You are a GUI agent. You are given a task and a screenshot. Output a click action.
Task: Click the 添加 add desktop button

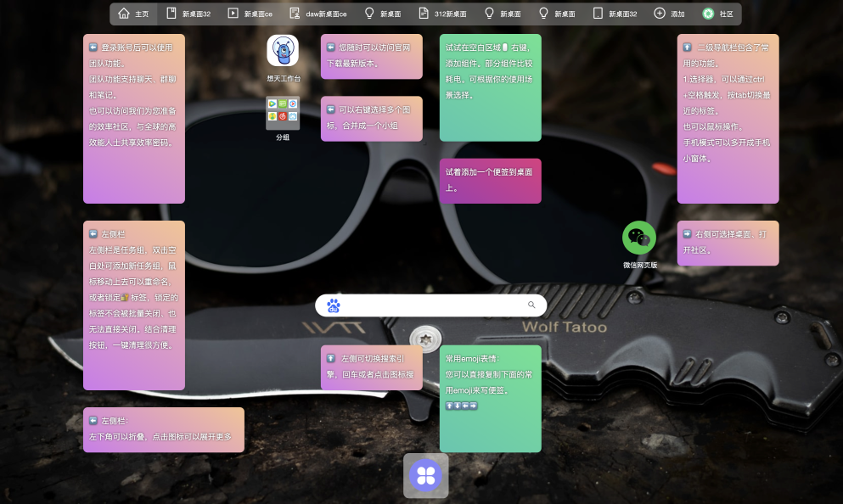pyautogui.click(x=669, y=14)
